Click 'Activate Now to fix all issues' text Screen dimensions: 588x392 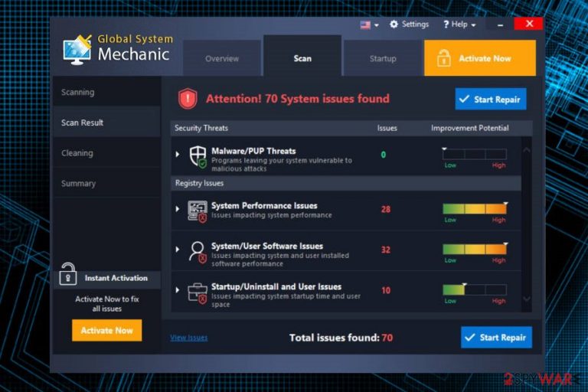(107, 304)
